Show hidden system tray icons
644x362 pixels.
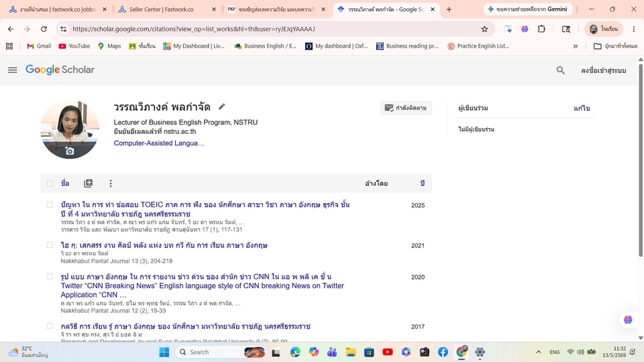click(539, 352)
